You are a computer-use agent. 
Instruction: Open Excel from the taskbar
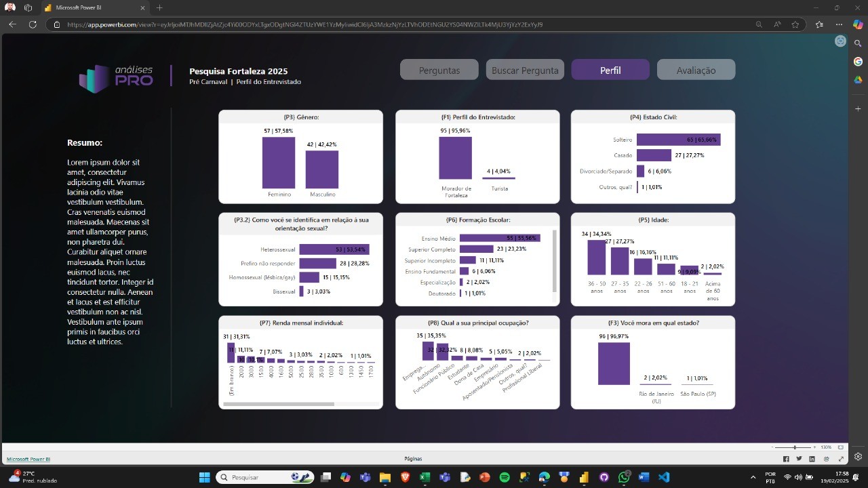point(425,477)
